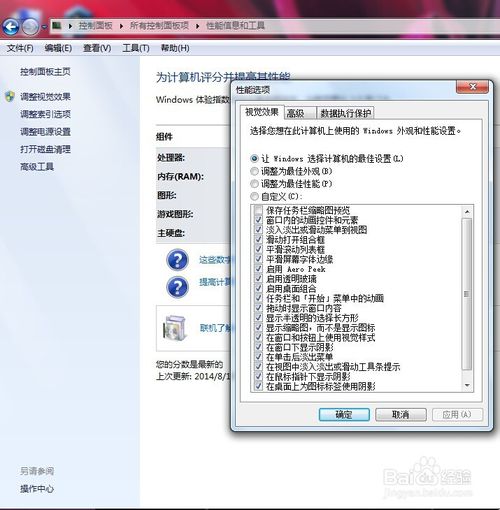Screen dimensions: 500x510
Task: Click the Forward navigation arrow
Action: pyautogui.click(x=30, y=27)
